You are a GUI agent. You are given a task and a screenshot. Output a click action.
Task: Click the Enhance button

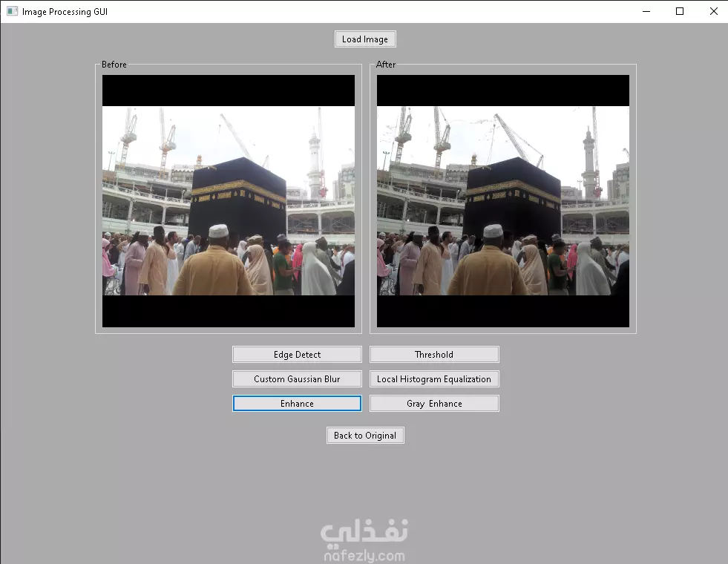click(x=297, y=404)
